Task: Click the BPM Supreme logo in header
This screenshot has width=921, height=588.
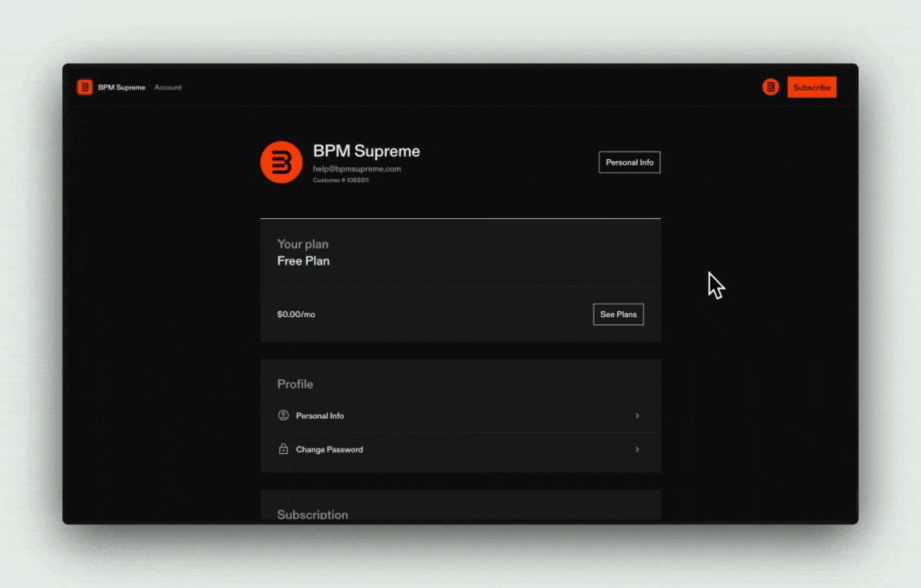Action: coord(85,87)
